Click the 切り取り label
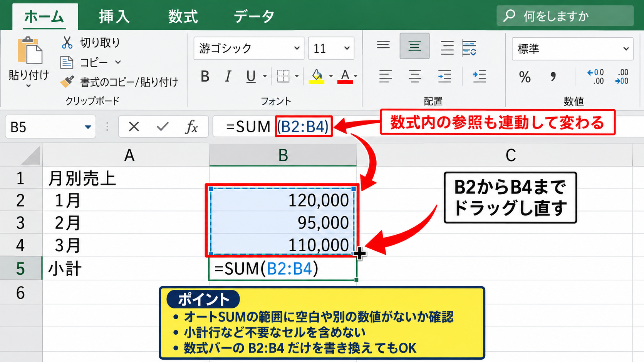This screenshot has height=362, width=644. click(100, 42)
